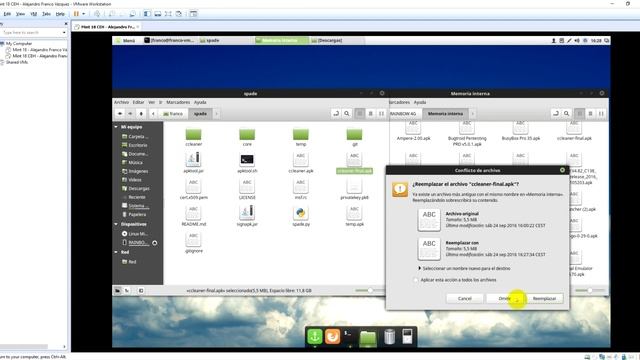Screen dimensions: 640x360
Task: Show places in the spade sidebar footer
Action: 117,291
